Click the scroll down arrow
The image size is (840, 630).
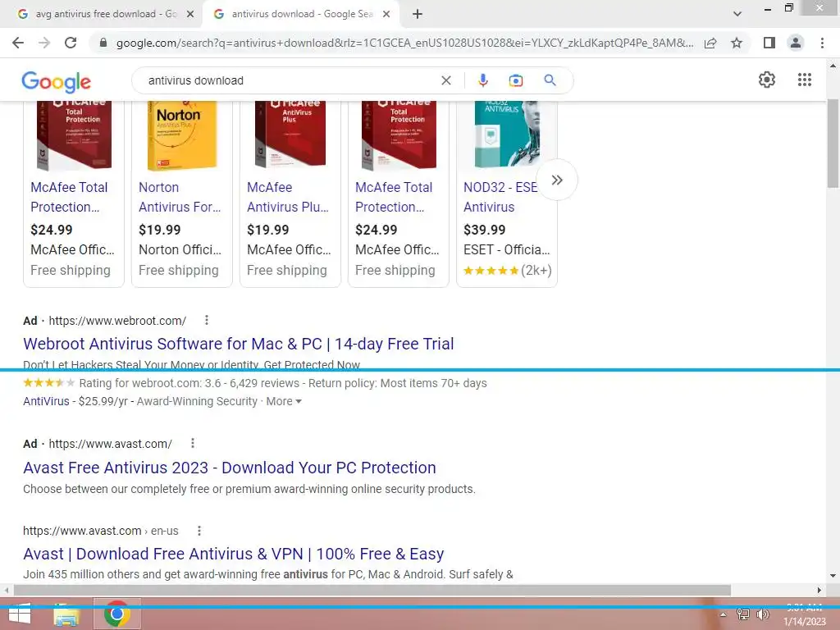[833, 576]
